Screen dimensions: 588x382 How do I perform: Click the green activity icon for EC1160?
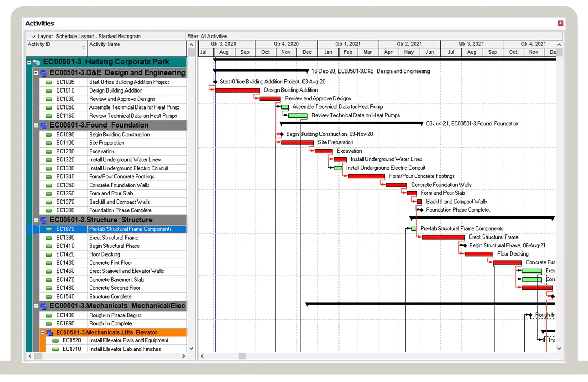(49, 116)
